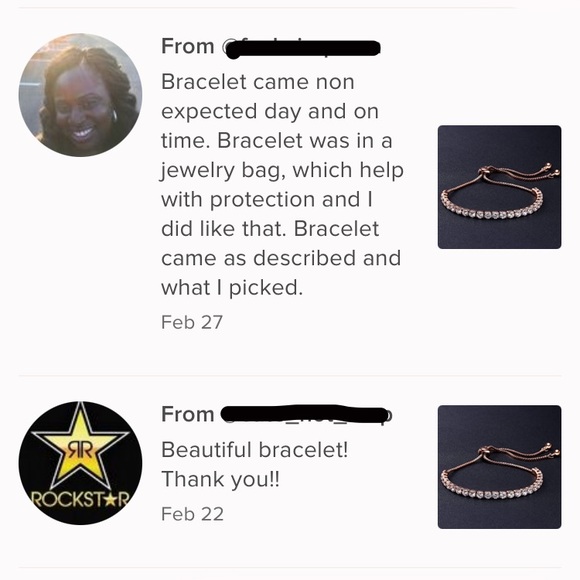Tap the 'Bracelet came non' opening line

click(258, 82)
